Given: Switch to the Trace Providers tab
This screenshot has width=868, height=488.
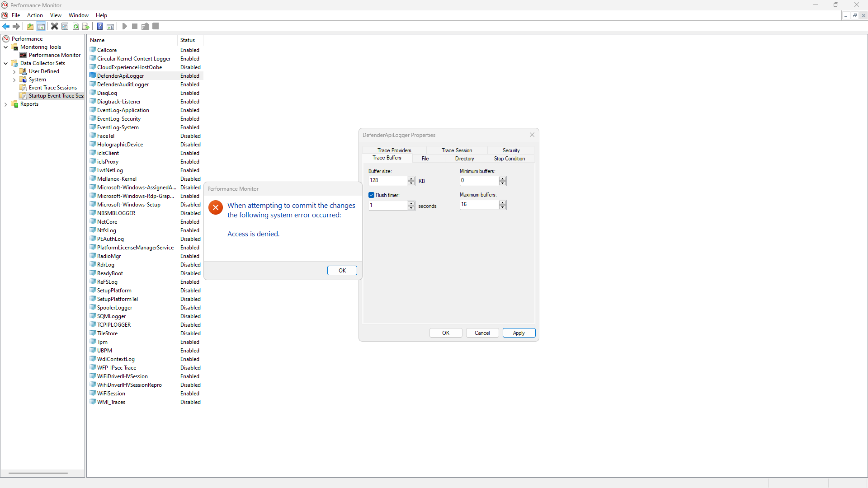Looking at the screenshot, I should pyautogui.click(x=394, y=150).
